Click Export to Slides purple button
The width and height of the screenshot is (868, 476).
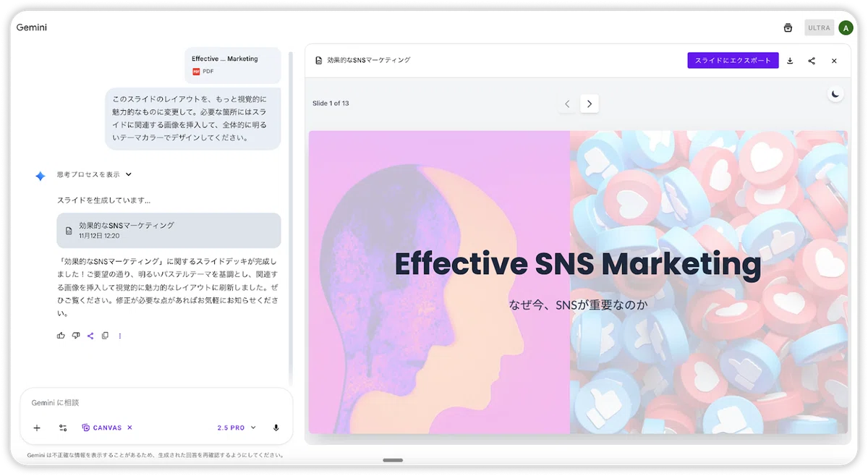[733, 61]
